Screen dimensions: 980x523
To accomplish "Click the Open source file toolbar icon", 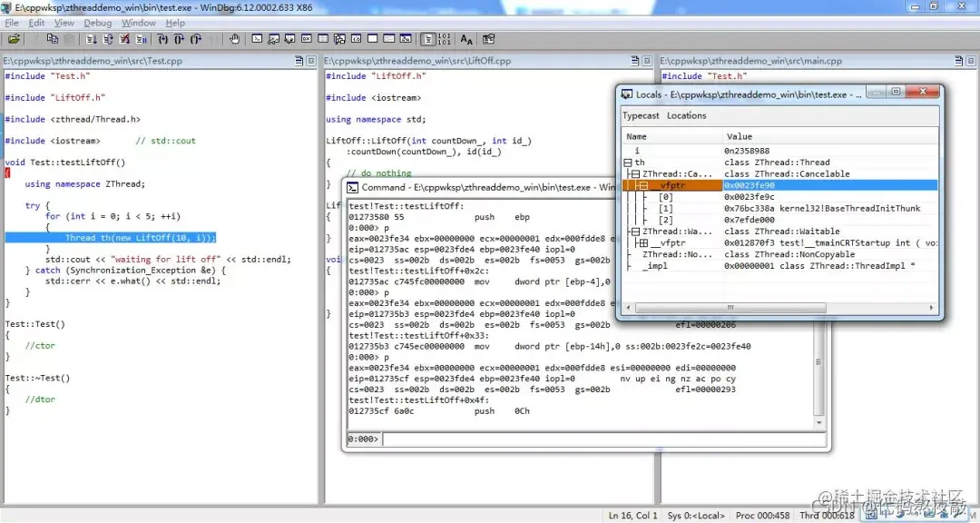I will click(x=14, y=39).
